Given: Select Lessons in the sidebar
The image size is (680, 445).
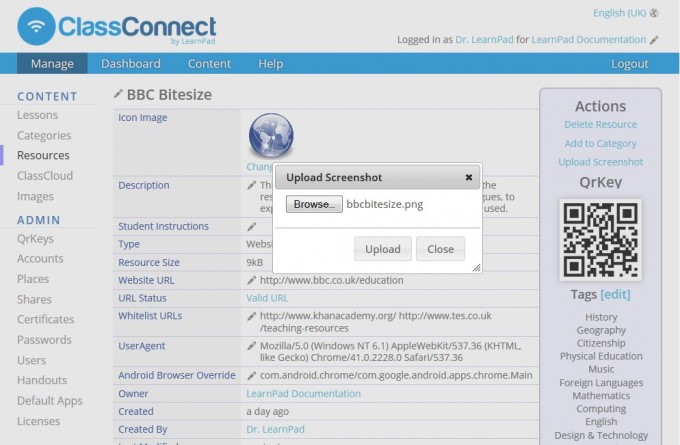Looking at the screenshot, I should (x=37, y=115).
